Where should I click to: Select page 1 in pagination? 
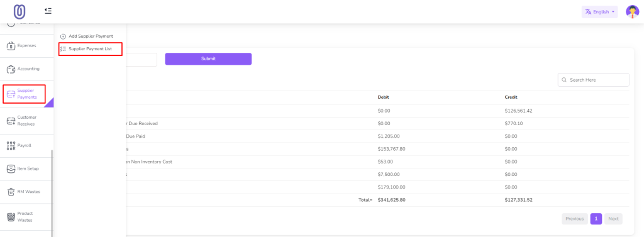[596, 219]
